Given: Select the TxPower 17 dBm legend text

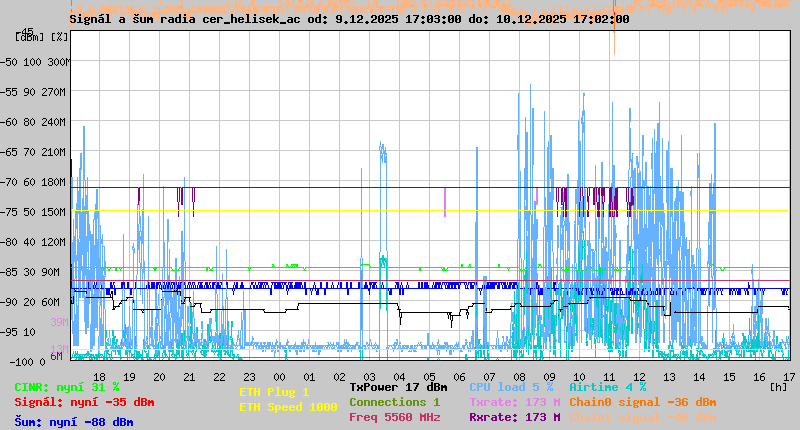Looking at the screenshot, I should point(398,387).
